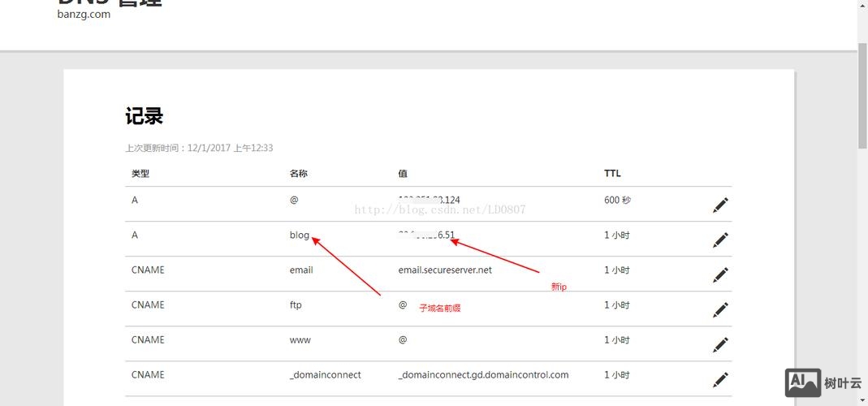Click the @ name in first row
Viewport: 868px width, 406px height.
[x=294, y=200]
